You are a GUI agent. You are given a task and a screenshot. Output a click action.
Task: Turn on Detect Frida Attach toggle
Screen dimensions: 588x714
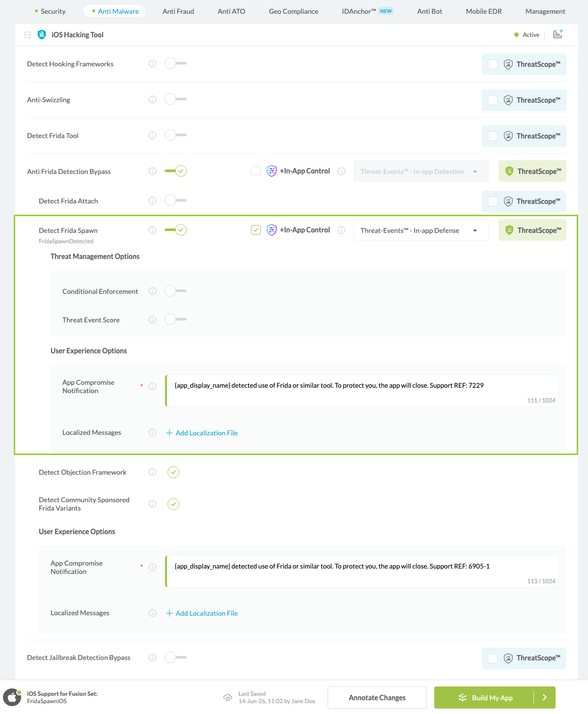click(x=175, y=200)
